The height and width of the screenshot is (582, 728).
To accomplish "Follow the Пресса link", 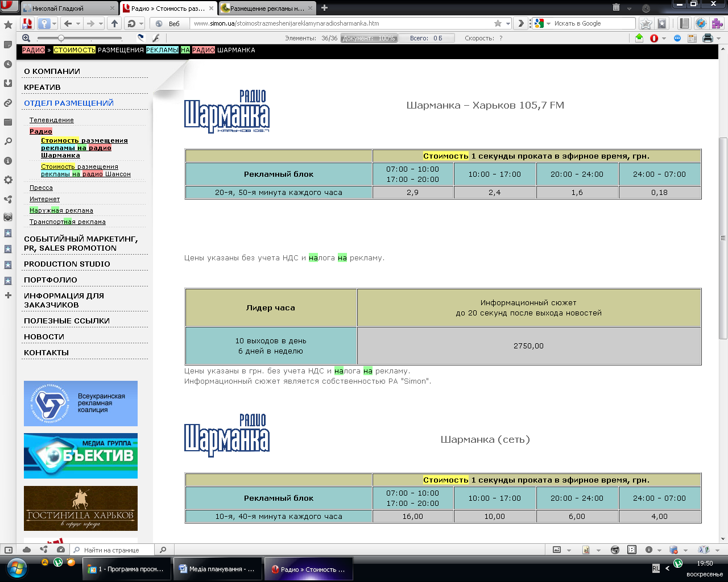I will click(x=41, y=188).
